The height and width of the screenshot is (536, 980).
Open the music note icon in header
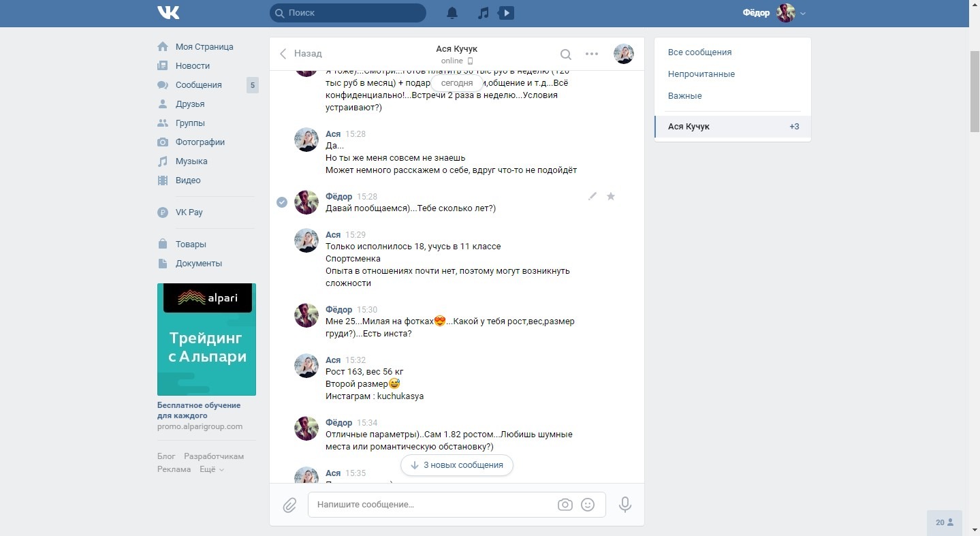pos(483,13)
